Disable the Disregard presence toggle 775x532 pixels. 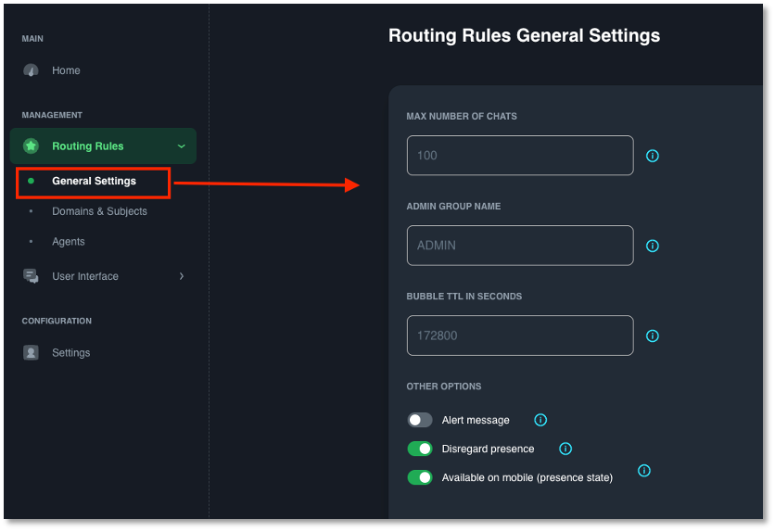coord(420,449)
